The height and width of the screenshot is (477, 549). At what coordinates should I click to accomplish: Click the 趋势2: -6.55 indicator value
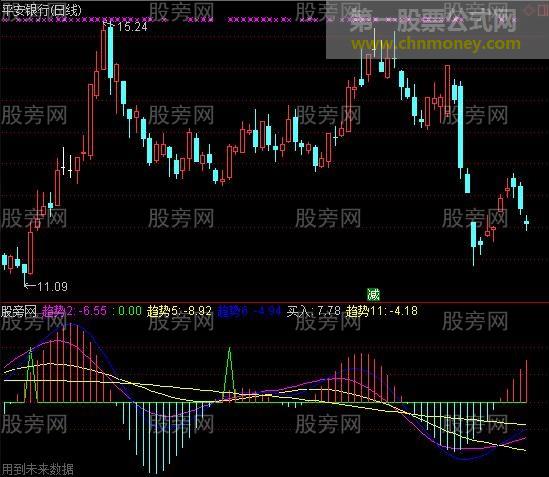(75, 311)
